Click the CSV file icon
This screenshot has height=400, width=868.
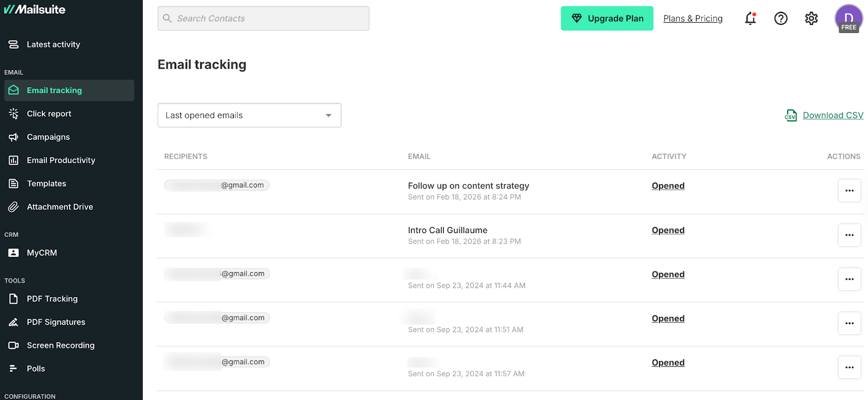(791, 115)
